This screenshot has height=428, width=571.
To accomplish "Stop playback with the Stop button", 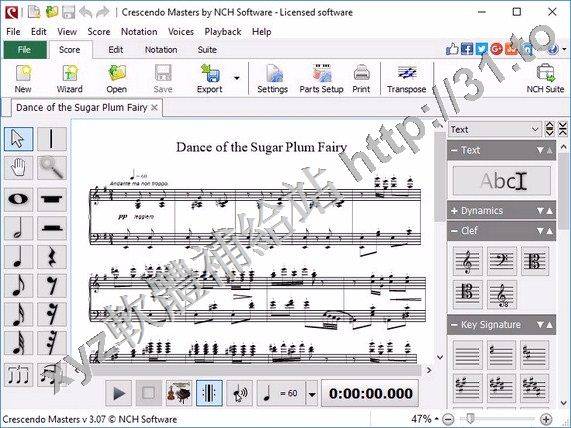I will click(x=149, y=393).
